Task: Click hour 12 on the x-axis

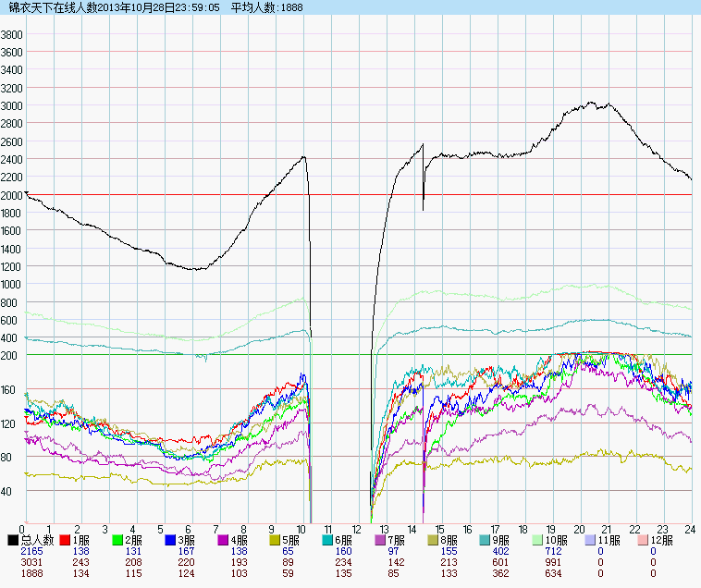Action: [355, 530]
